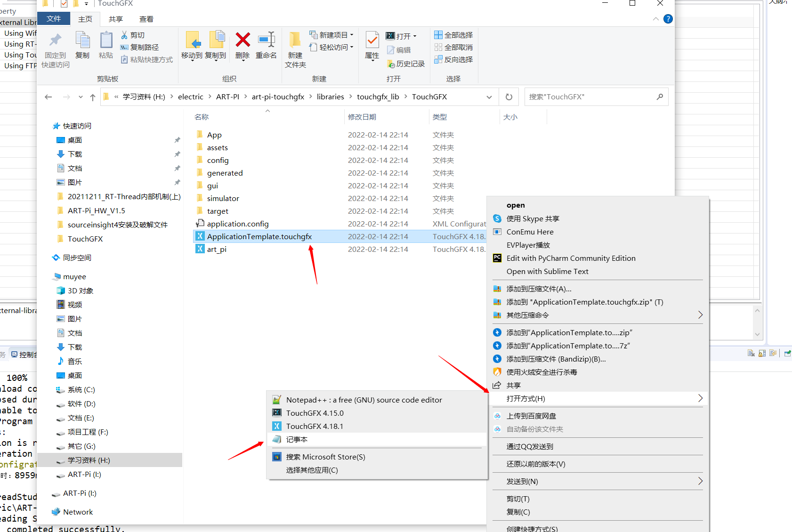Image resolution: width=792 pixels, height=532 pixels.
Task: Click Paste shortcut in ribbon
Action: pyautogui.click(x=147, y=60)
